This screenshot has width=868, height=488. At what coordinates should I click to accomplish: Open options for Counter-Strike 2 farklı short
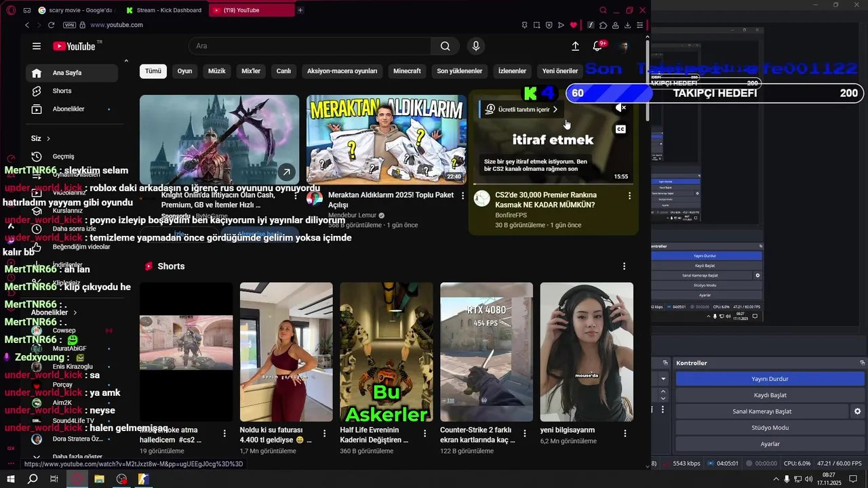[524, 433]
